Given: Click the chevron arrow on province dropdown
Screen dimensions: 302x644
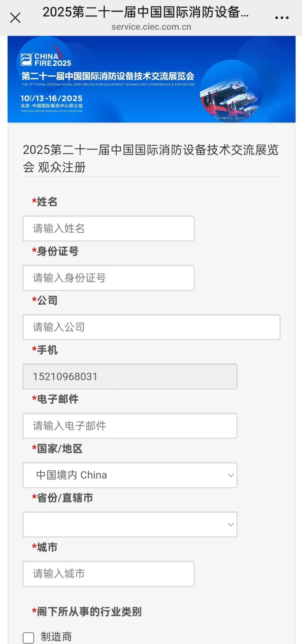Looking at the screenshot, I should [x=231, y=524].
